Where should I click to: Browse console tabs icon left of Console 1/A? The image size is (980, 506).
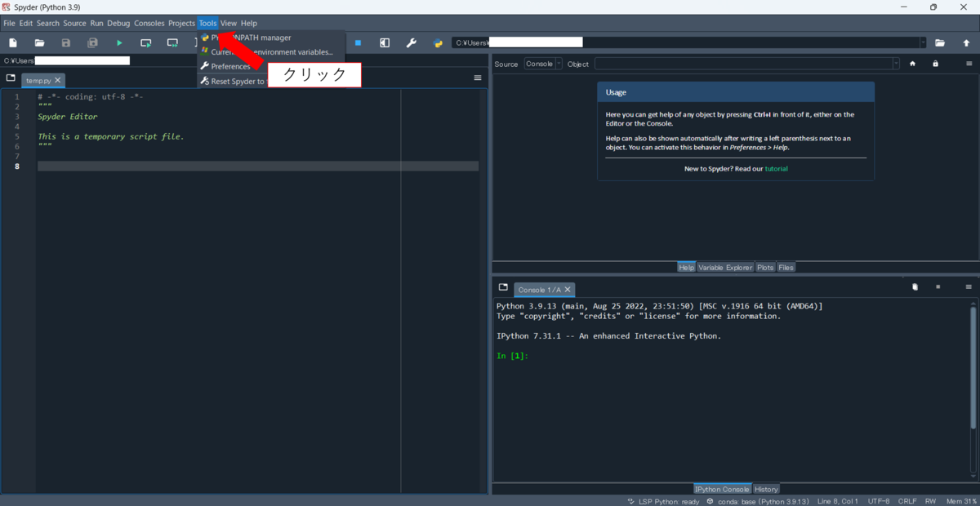pyautogui.click(x=503, y=287)
